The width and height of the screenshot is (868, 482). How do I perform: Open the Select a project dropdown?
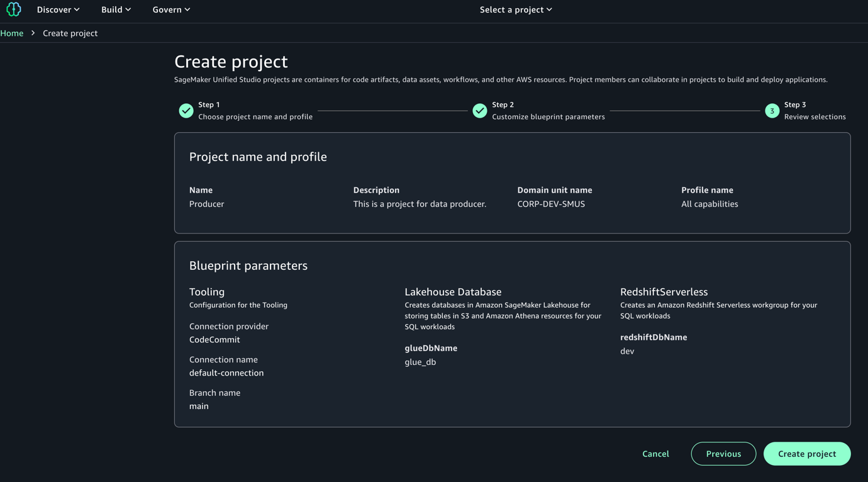point(511,9)
